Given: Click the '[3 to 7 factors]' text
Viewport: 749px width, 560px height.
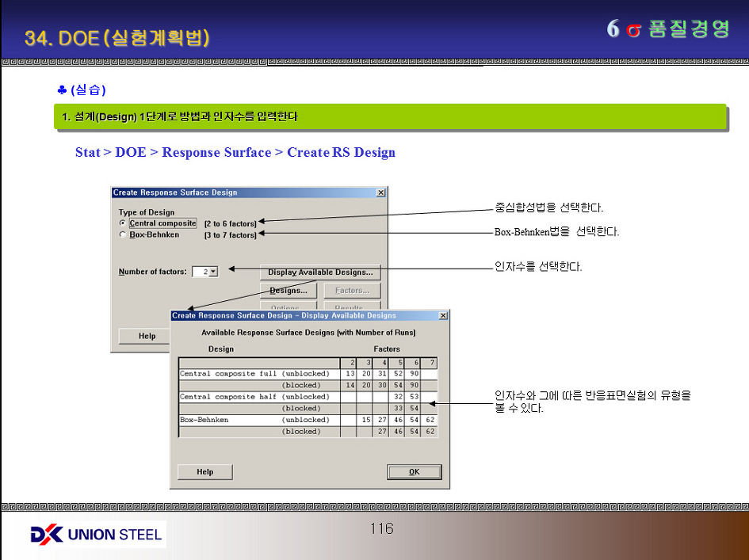Looking at the screenshot, I should click(230, 235).
